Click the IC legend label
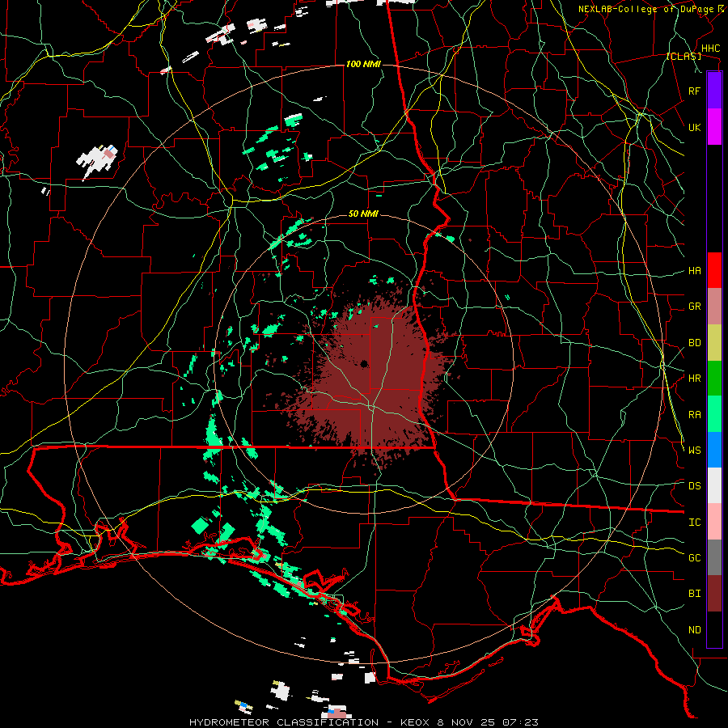Screen dimensions: 728x728 tap(694, 523)
